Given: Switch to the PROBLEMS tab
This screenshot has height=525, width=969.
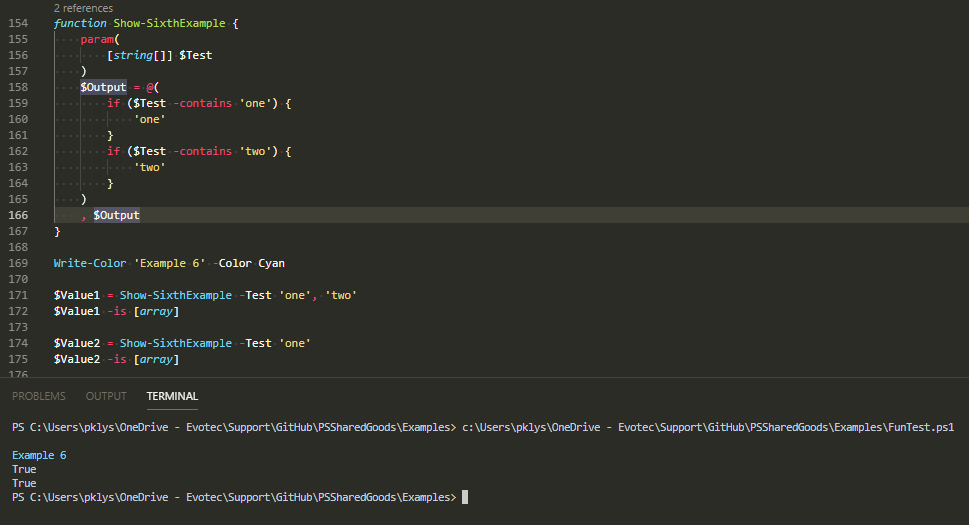Looking at the screenshot, I should click(x=38, y=397).
